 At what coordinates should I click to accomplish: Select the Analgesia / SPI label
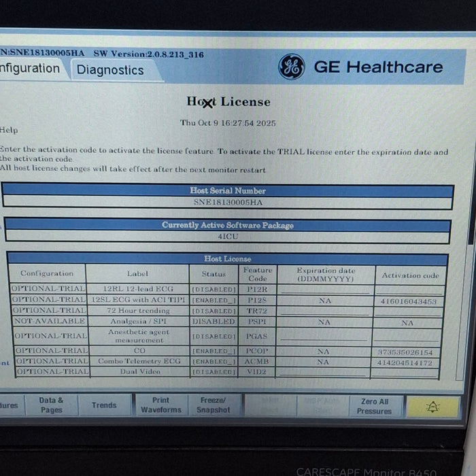(139, 321)
